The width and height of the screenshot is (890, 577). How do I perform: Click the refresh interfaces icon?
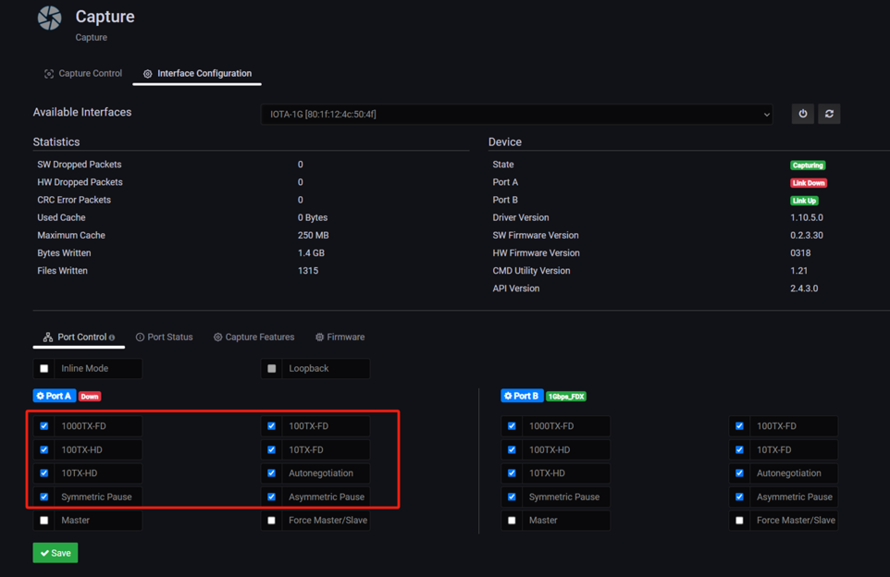pyautogui.click(x=829, y=114)
